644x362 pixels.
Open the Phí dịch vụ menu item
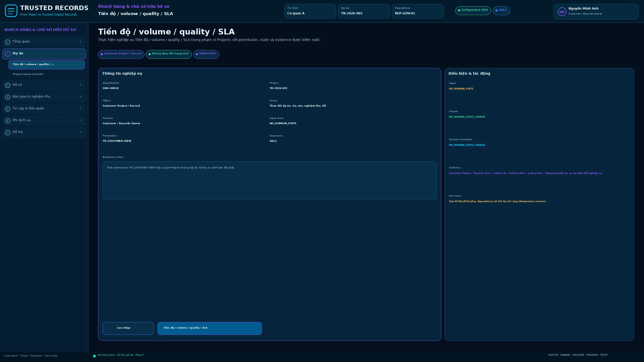(44, 120)
